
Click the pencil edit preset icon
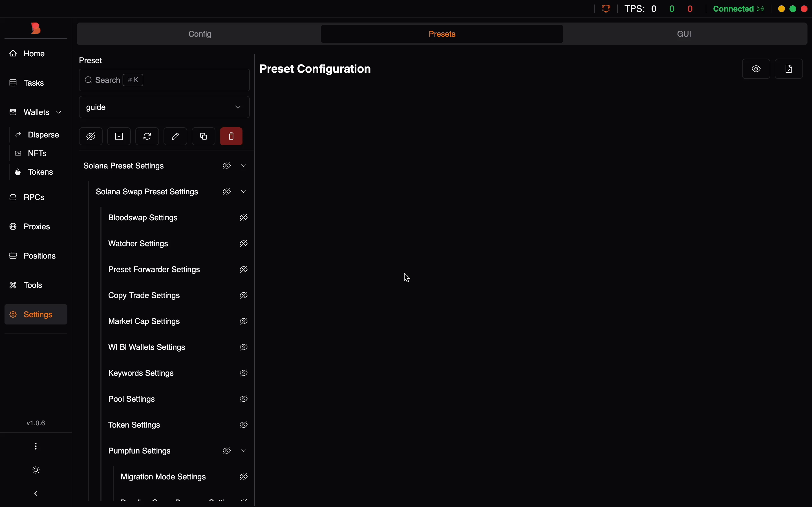175,137
